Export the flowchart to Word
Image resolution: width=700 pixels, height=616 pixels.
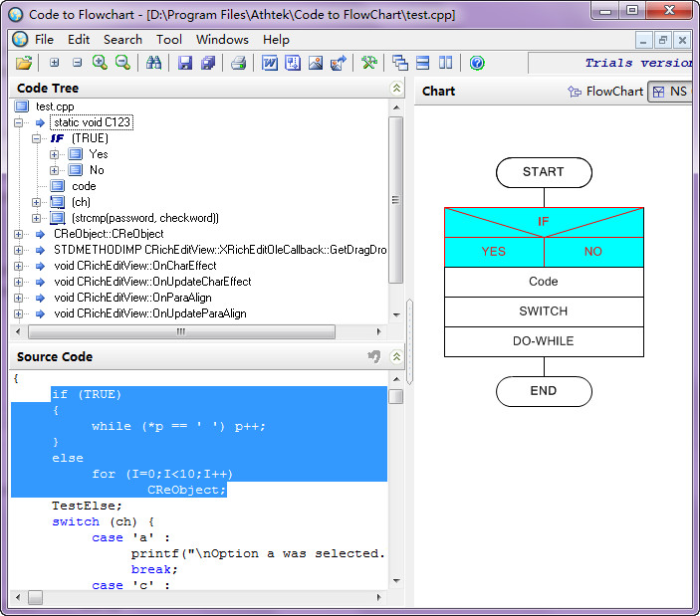tap(270, 63)
